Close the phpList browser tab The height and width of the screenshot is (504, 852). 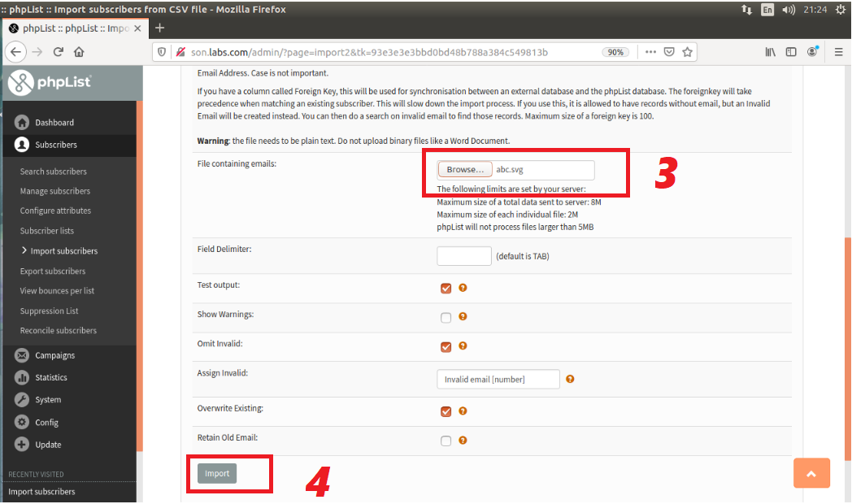click(137, 28)
